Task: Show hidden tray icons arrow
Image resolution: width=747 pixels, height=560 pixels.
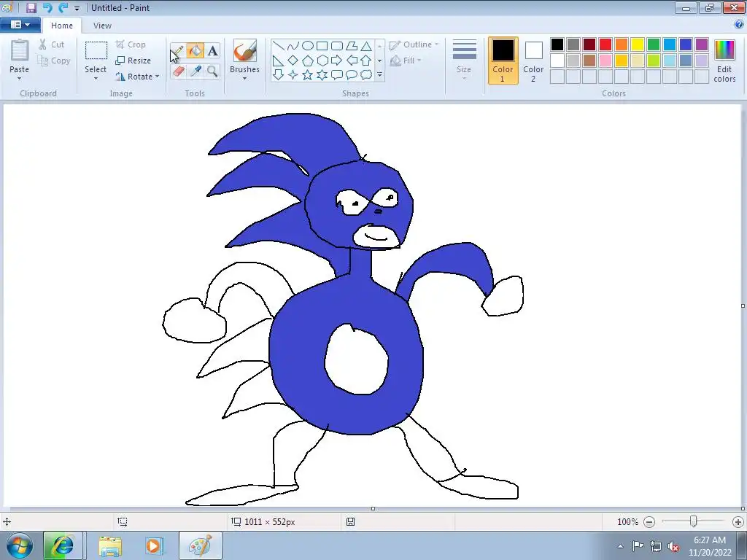Action: [620, 546]
